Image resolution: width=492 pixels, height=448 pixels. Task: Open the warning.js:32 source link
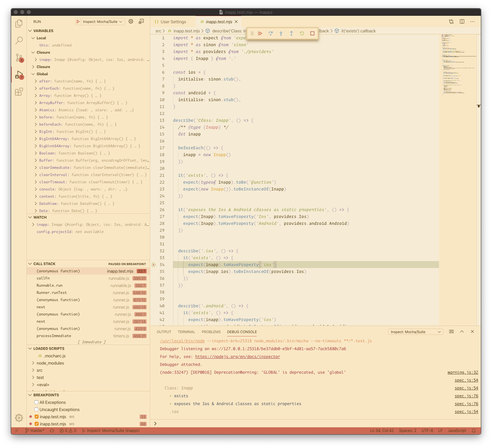click(463, 372)
